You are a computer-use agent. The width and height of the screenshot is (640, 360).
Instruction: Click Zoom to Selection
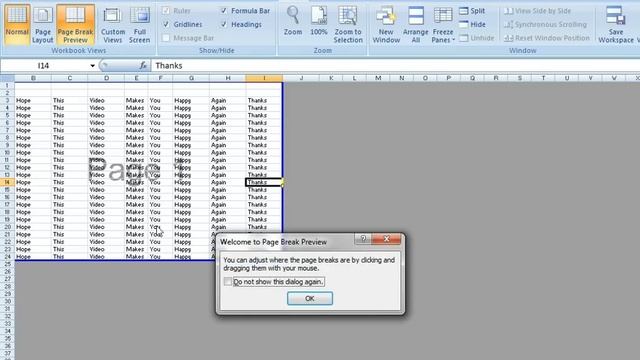point(348,24)
